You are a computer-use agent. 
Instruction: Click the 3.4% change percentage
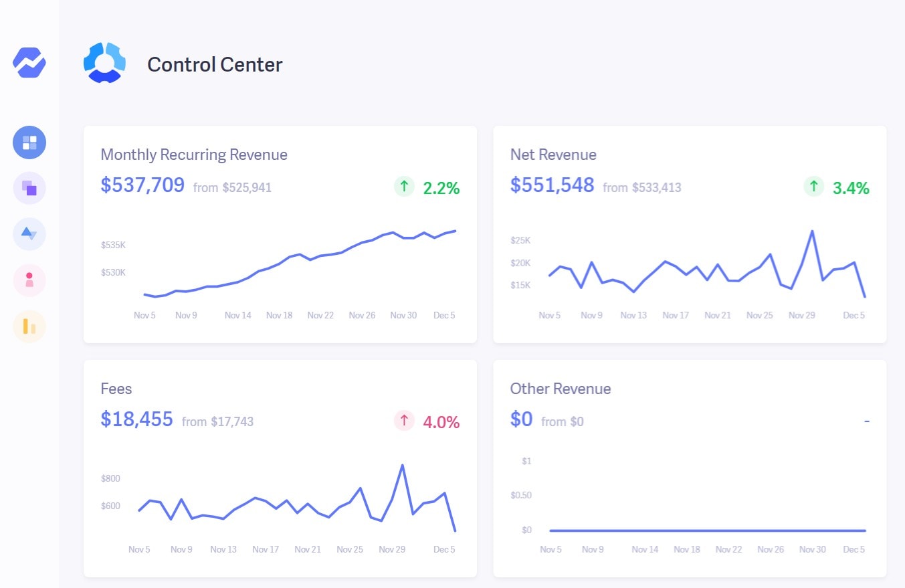[x=851, y=189]
